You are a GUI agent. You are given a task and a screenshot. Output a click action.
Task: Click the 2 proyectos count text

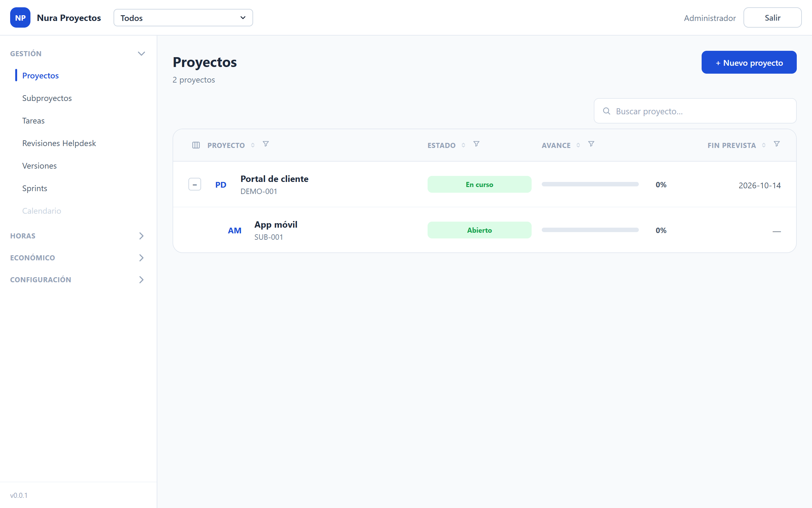tap(193, 80)
